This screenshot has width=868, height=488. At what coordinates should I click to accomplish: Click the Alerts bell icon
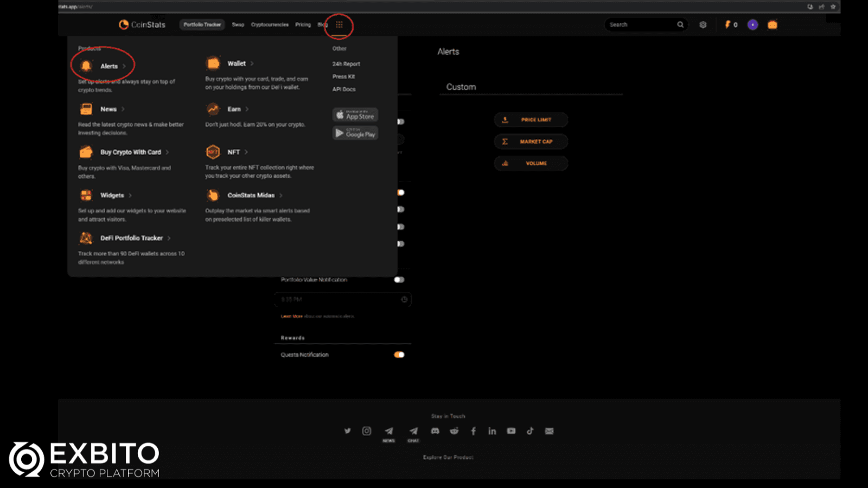86,66
